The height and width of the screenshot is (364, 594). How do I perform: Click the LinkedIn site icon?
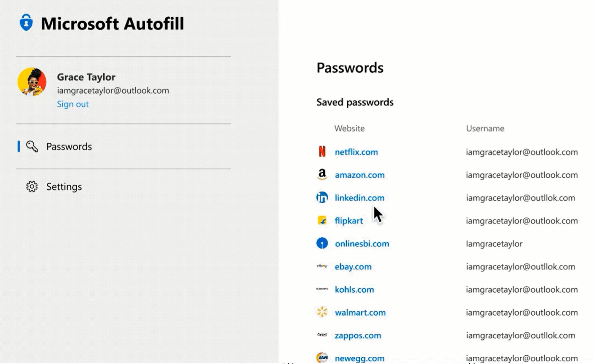pos(322,198)
